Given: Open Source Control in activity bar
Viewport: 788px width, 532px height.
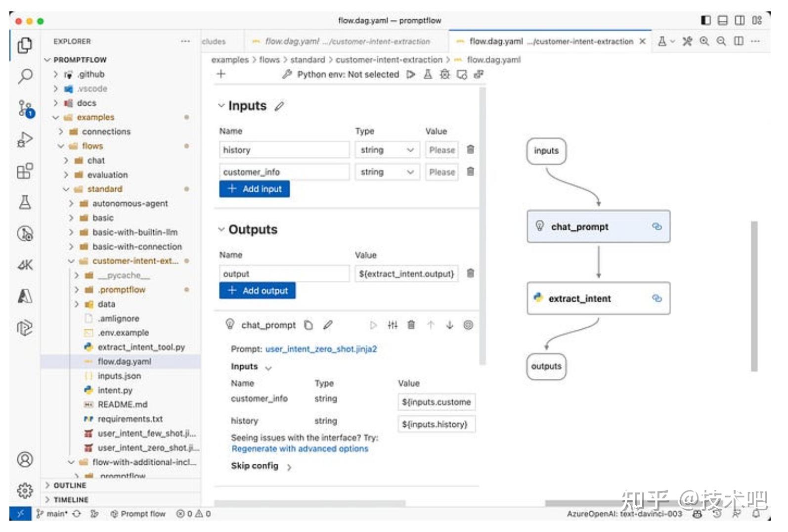Looking at the screenshot, I should tap(25, 108).
